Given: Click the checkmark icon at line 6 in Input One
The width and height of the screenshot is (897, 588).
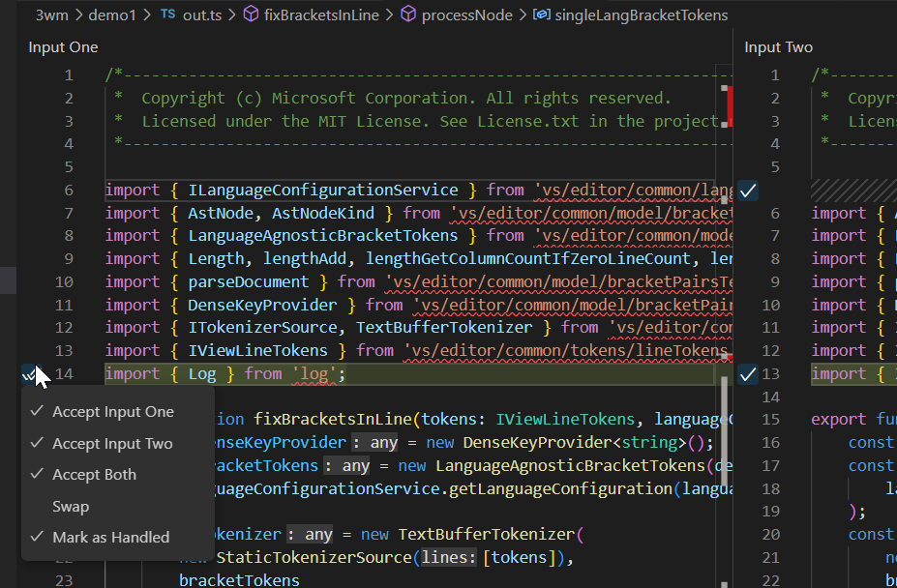Looking at the screenshot, I should click(747, 190).
